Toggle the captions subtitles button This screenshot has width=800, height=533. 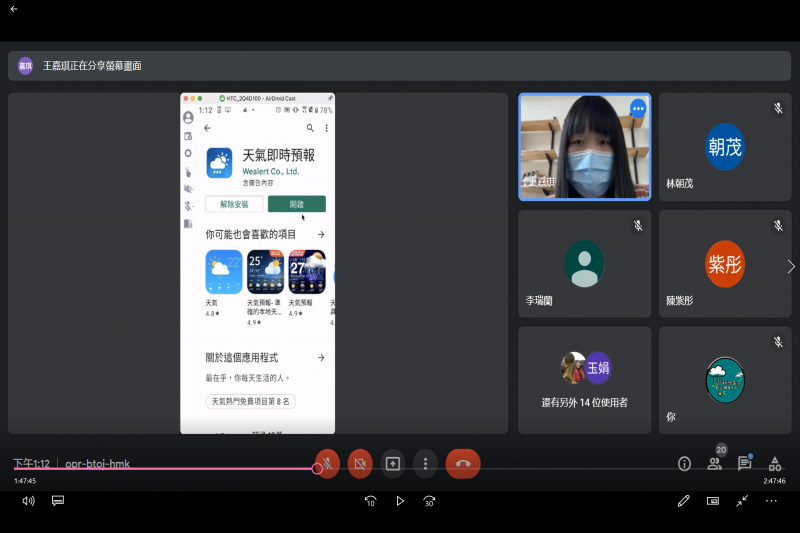58,501
